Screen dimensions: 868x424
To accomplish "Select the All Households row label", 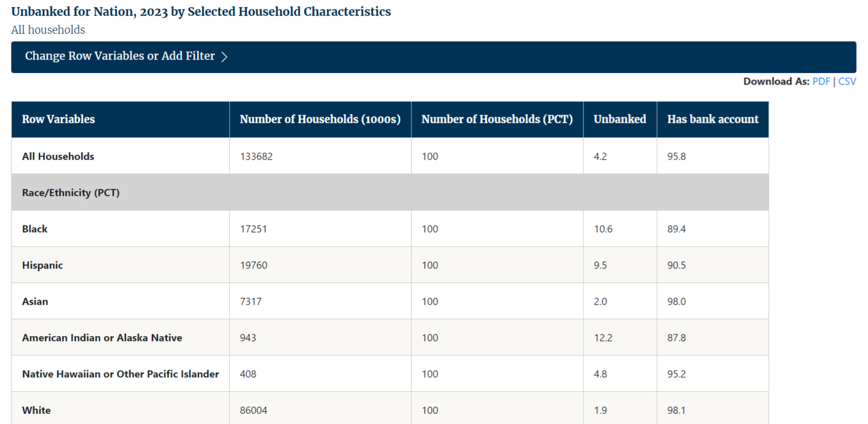I will [x=58, y=156].
